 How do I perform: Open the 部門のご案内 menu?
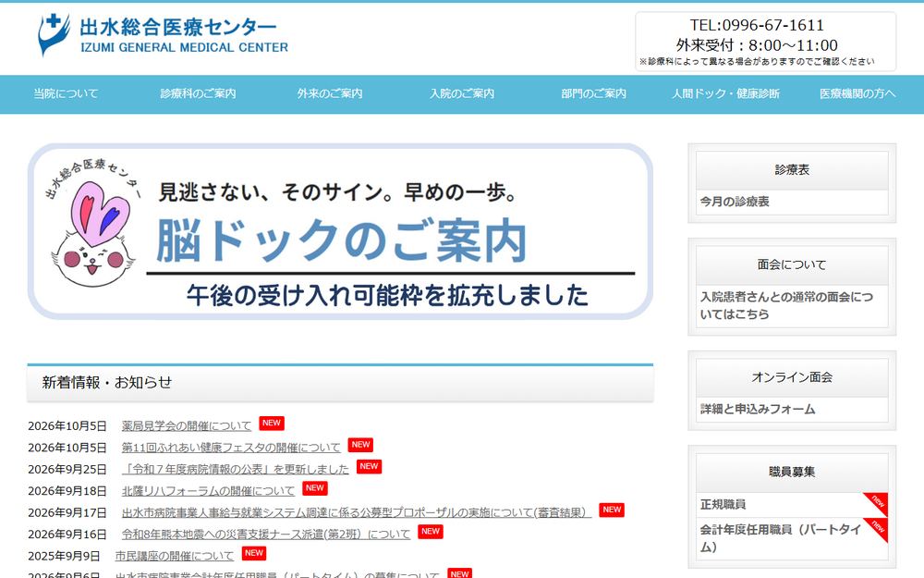(594, 93)
